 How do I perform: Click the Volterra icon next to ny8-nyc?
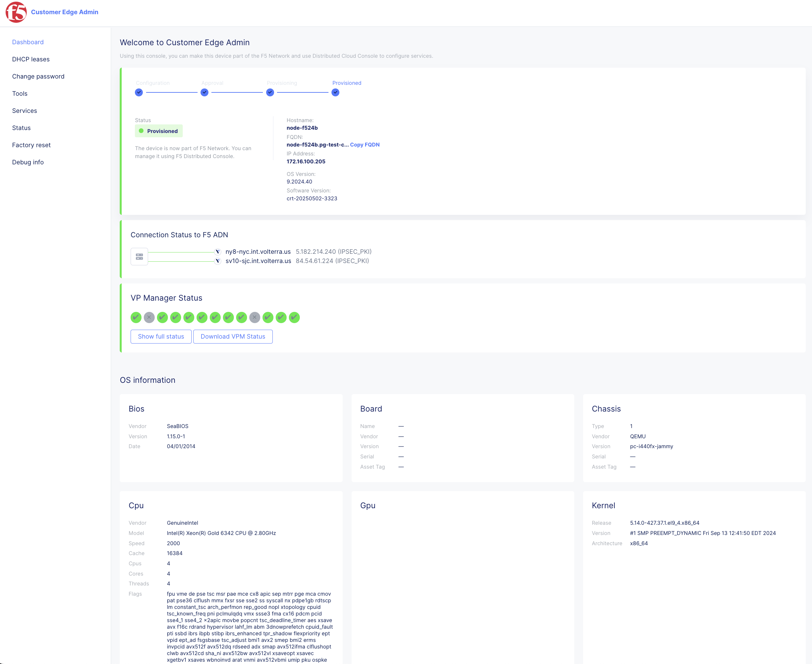(x=218, y=252)
